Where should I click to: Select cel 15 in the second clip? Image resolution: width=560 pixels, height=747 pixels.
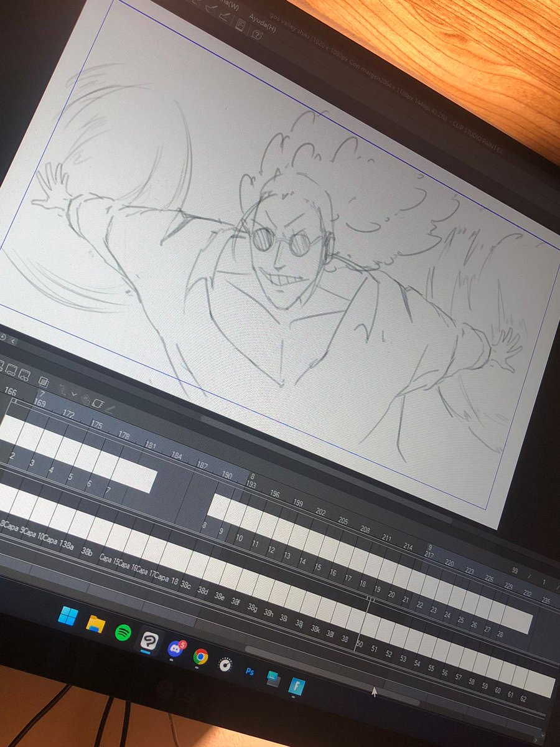[317, 567]
